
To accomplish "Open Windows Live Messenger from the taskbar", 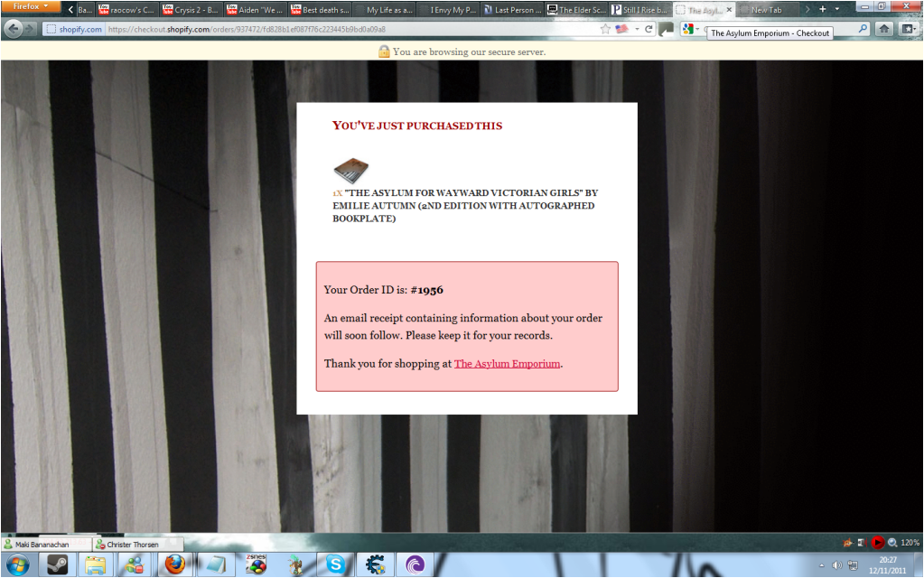I will [135, 565].
